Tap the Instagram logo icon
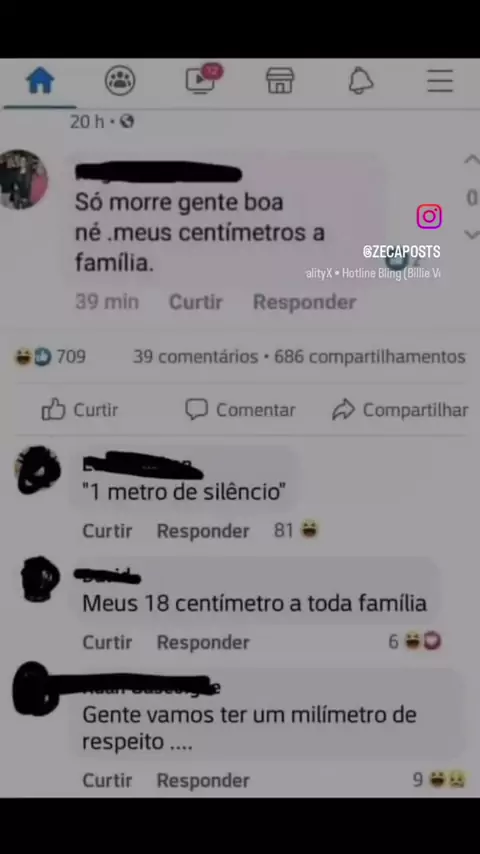The width and height of the screenshot is (480, 854). (x=429, y=216)
